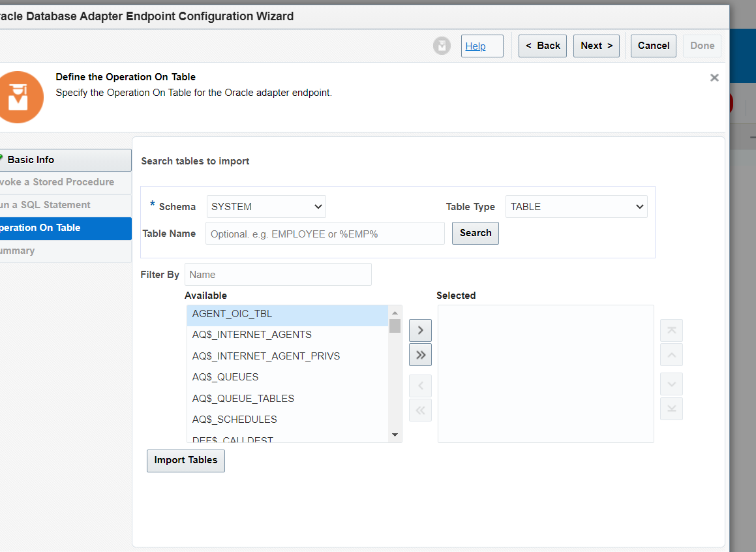Screen dimensions: 756x552
Task: Select AGENT_OIC_TBL in the Available list
Action: [232, 314]
